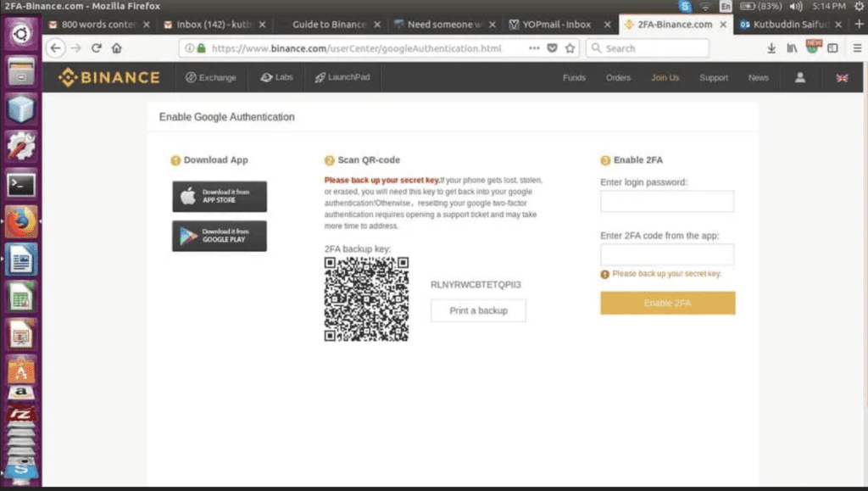Open Ubuntu Dash search launcher

pos(21,34)
